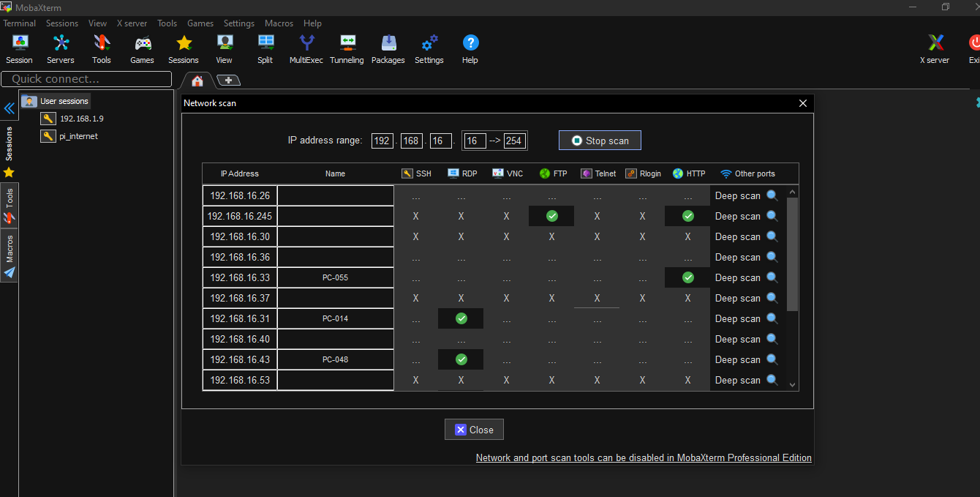Switch to Macros vertical sidebar tab
Screen dimensions: 980x497
click(9, 256)
